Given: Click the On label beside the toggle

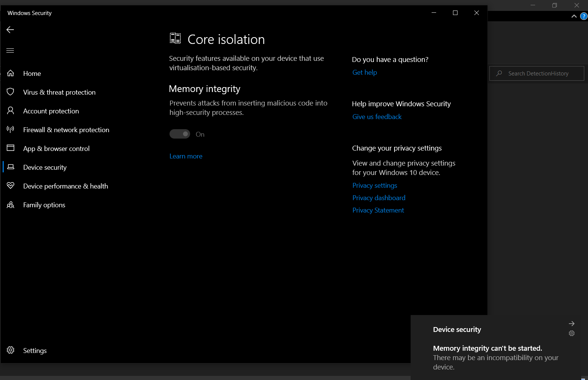Looking at the screenshot, I should (x=200, y=134).
